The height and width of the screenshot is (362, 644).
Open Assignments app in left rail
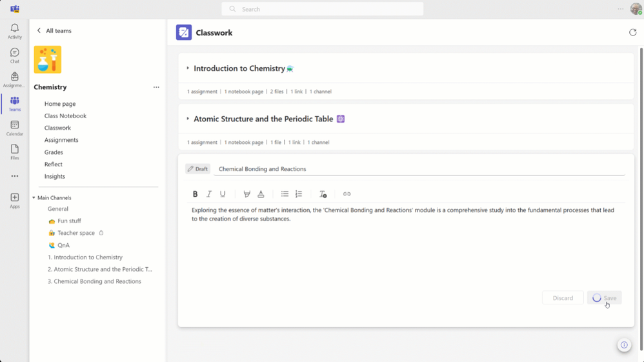14,80
